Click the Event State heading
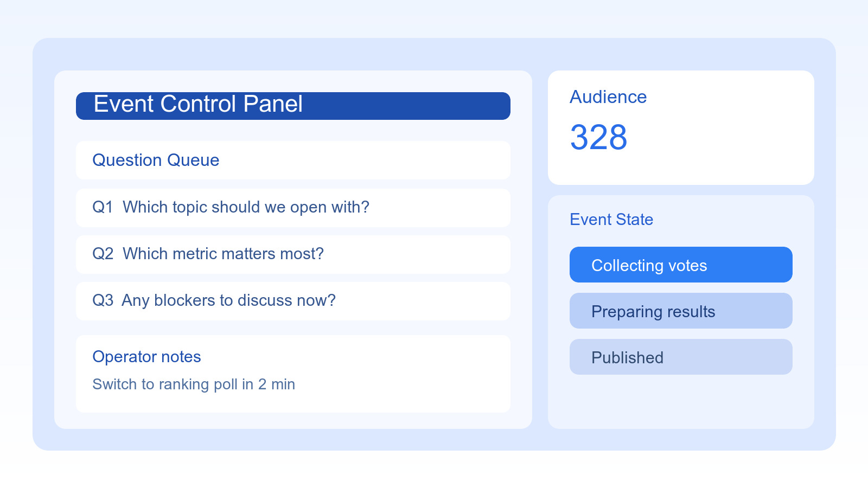The image size is (868, 488). (611, 220)
